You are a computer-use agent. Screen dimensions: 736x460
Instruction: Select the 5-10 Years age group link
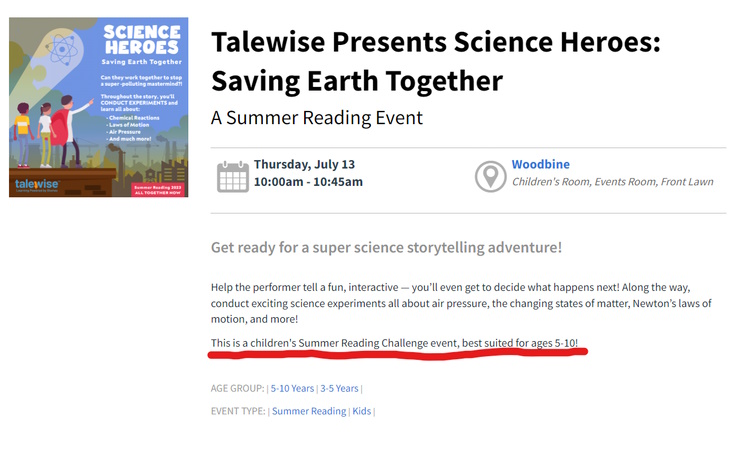tap(292, 388)
